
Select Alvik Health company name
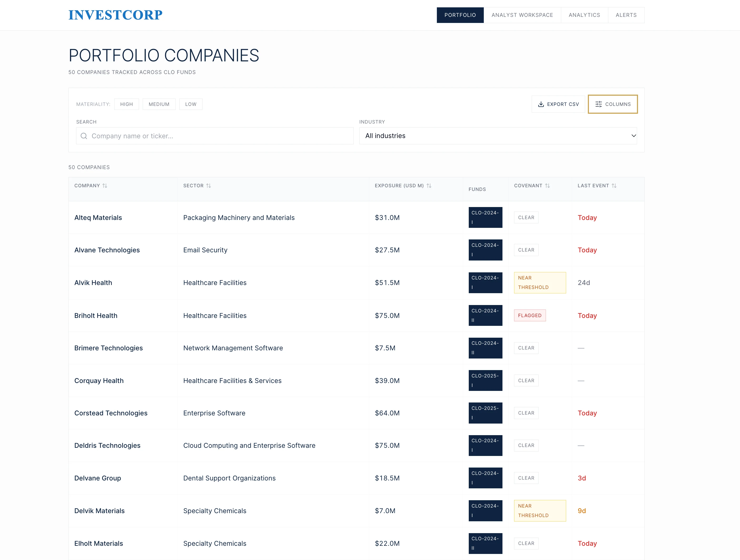click(93, 283)
